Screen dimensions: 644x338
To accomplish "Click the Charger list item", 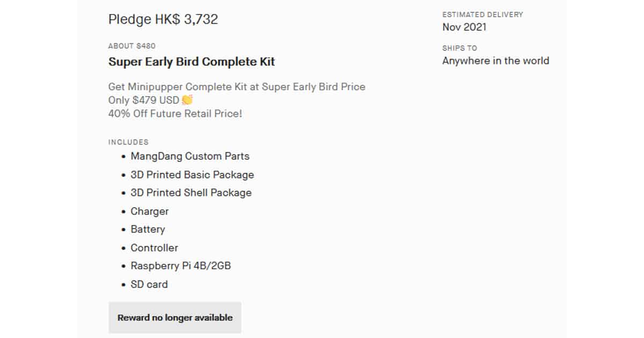I will [150, 211].
